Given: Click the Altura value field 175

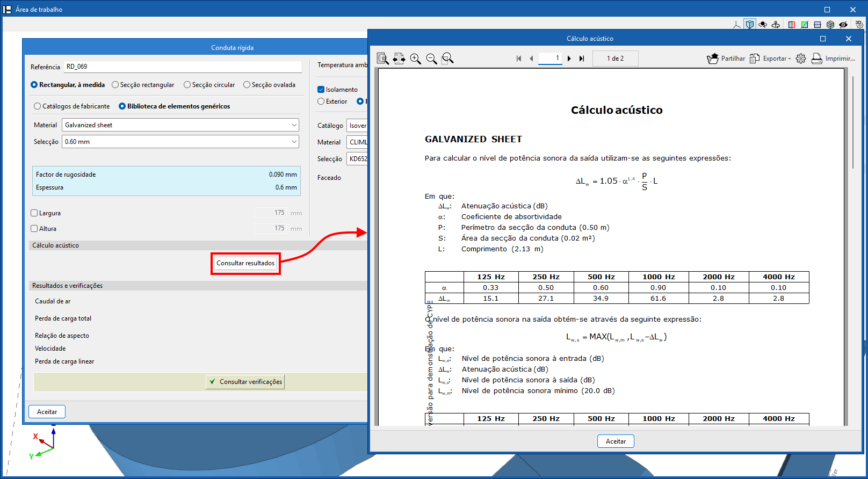Looking at the screenshot, I should coord(271,229).
